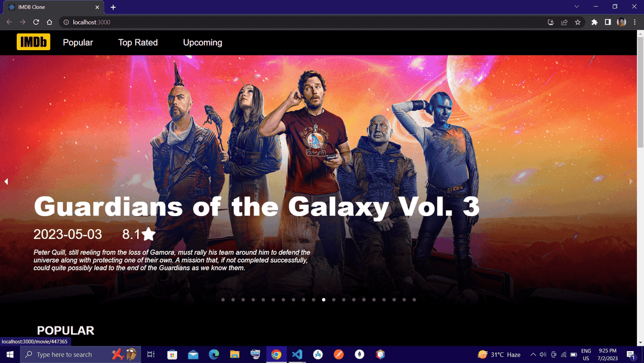Toggle Chrome side panel
The image size is (644, 363).
tap(608, 22)
